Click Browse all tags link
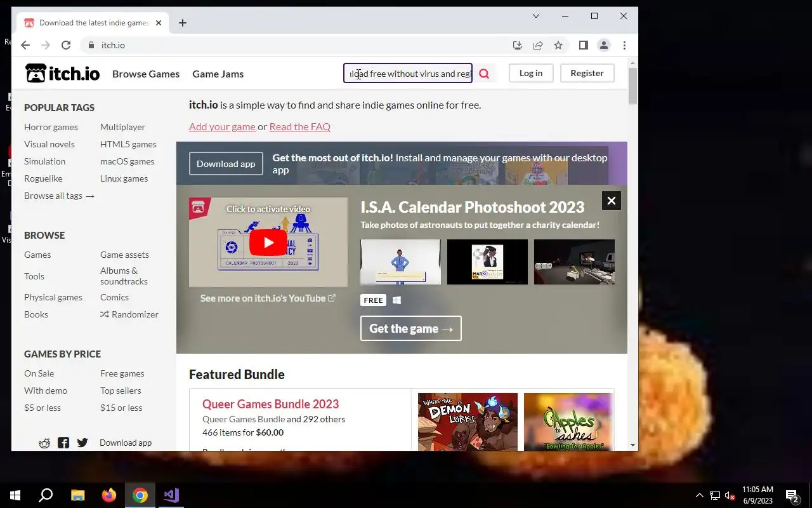Image resolution: width=812 pixels, height=508 pixels. click(x=59, y=196)
